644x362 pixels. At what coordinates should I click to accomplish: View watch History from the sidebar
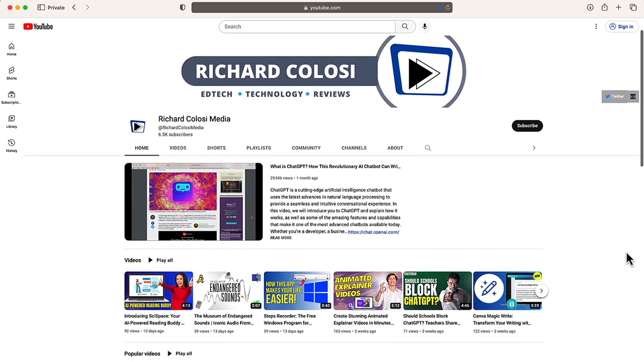11,145
